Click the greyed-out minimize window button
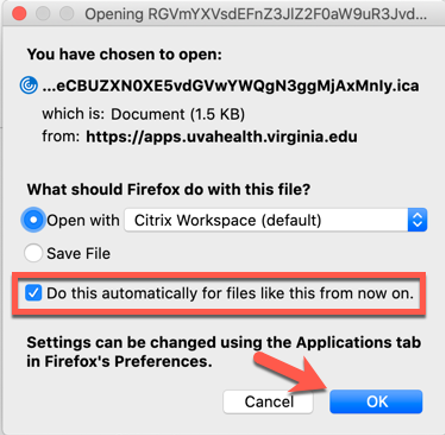 [x=43, y=14]
